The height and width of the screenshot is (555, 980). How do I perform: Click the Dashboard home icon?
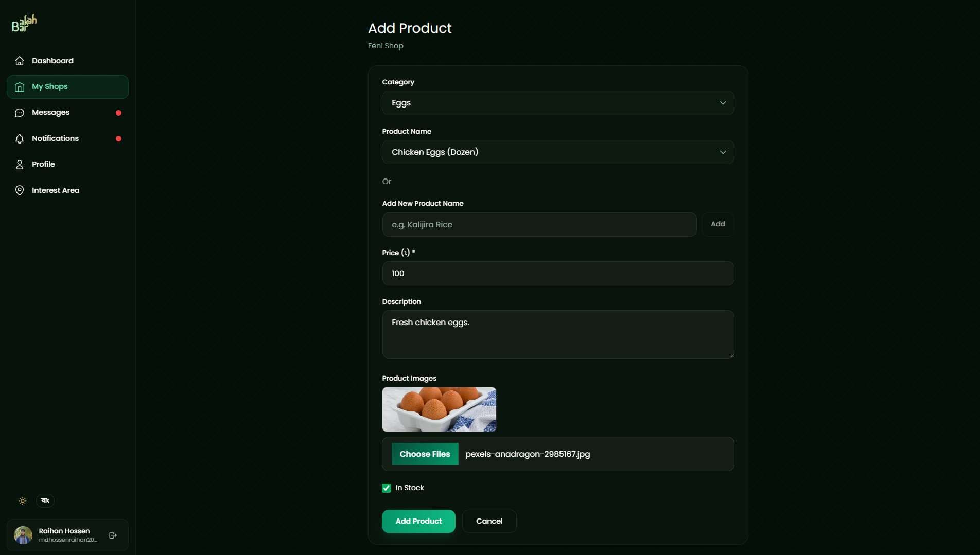pyautogui.click(x=20, y=61)
